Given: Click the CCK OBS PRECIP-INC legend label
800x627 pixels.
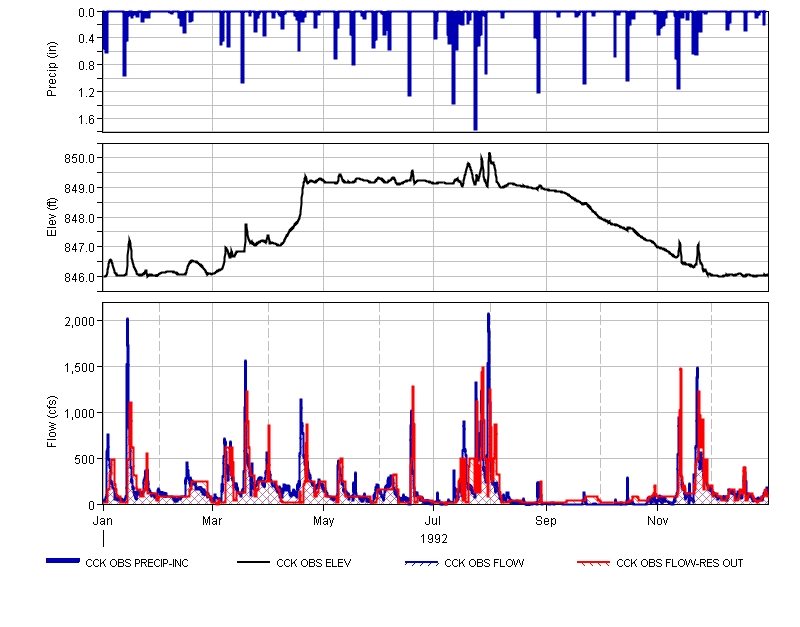Looking at the screenshot, I should click(x=137, y=563).
